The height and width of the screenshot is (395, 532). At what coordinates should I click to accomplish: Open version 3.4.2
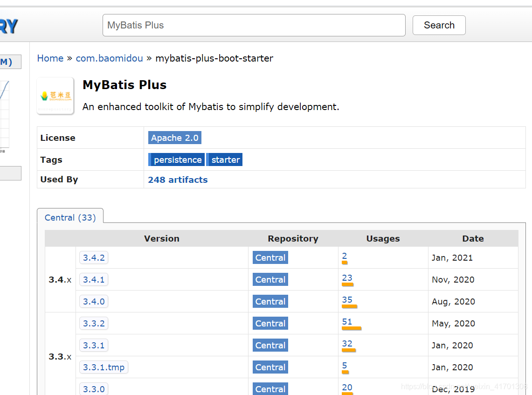point(94,258)
